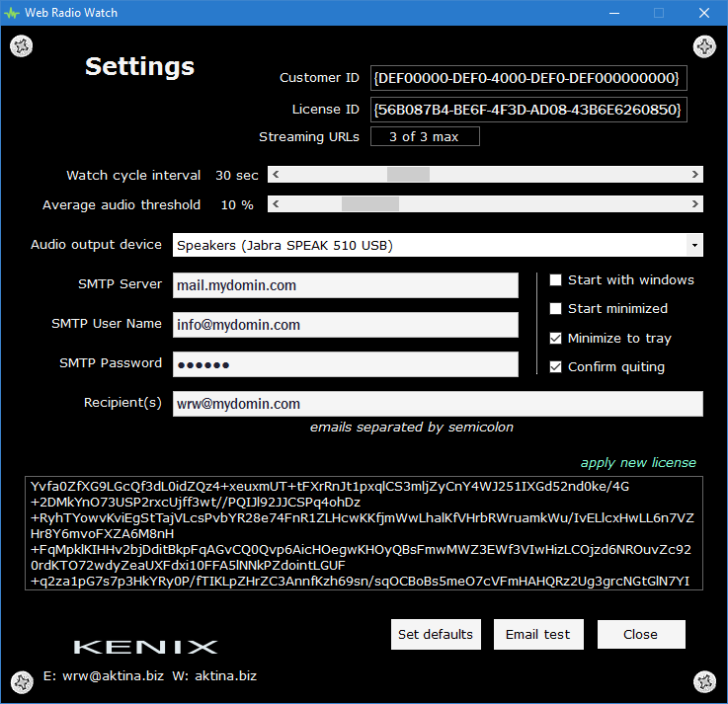
Task: Click left arrow of Watch cycle interval slider
Action: click(x=276, y=175)
